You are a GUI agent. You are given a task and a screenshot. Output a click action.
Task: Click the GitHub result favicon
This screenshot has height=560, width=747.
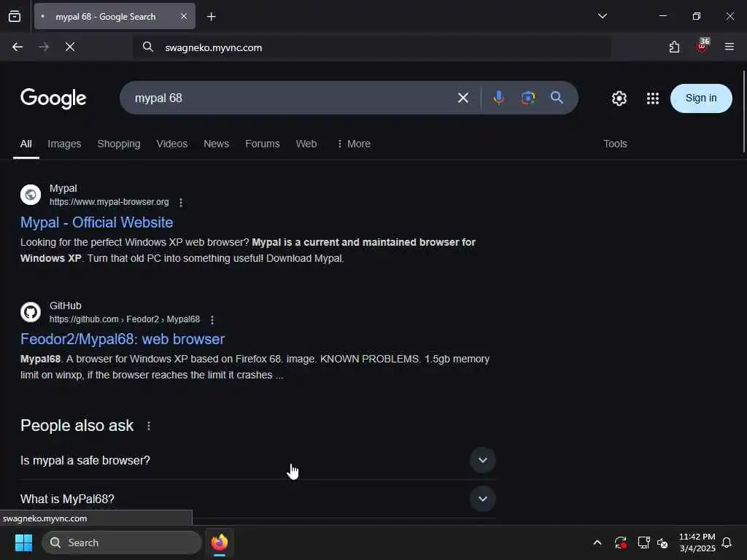pos(31,312)
